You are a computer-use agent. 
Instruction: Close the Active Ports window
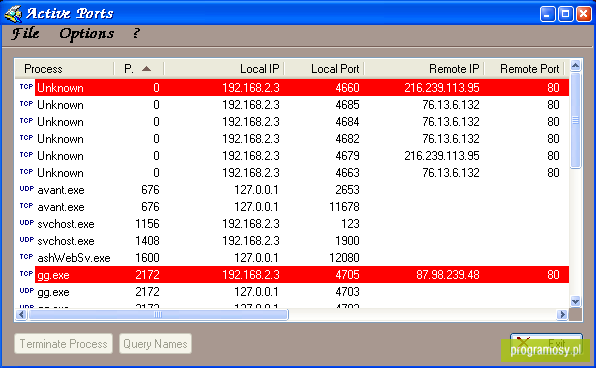tap(584, 14)
